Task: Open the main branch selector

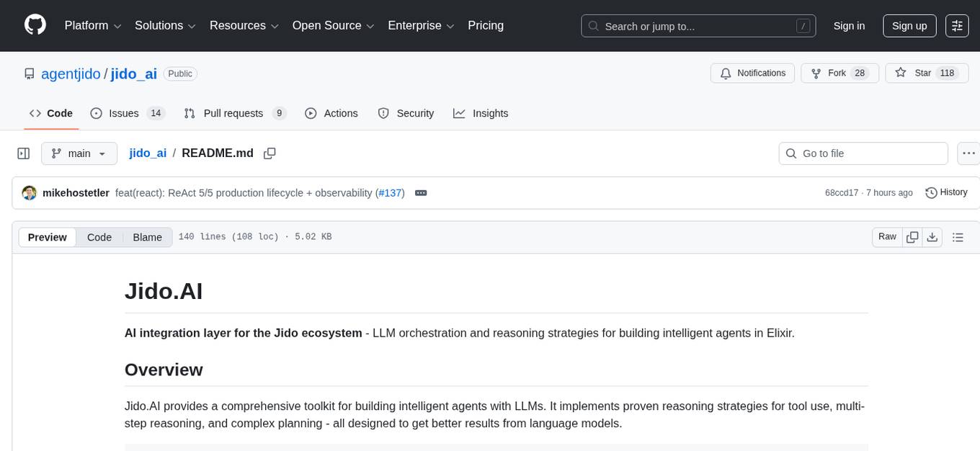Action: pyautogui.click(x=79, y=153)
